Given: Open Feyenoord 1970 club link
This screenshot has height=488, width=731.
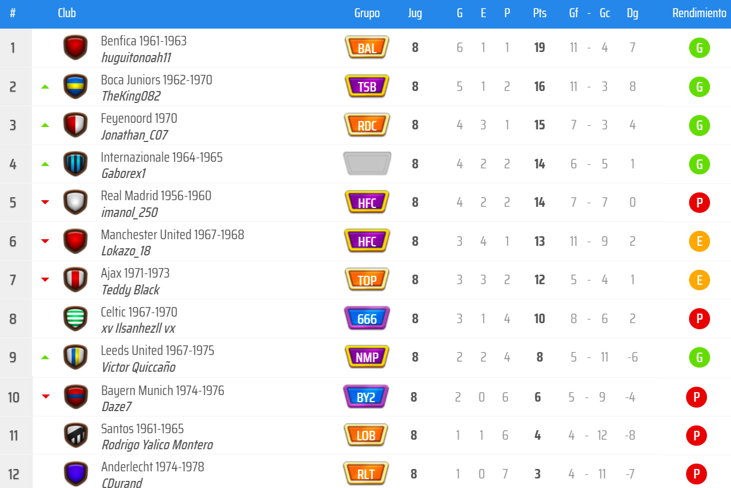Looking at the screenshot, I should (x=139, y=118).
